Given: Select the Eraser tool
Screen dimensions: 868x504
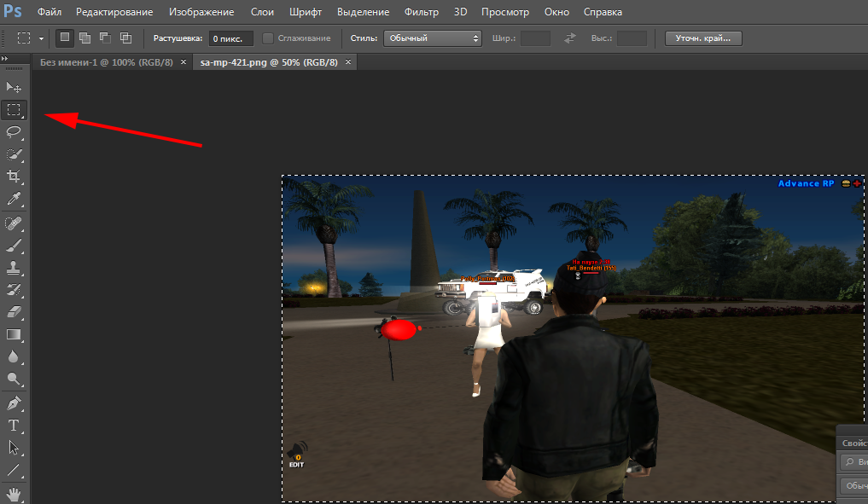Looking at the screenshot, I should [x=14, y=312].
